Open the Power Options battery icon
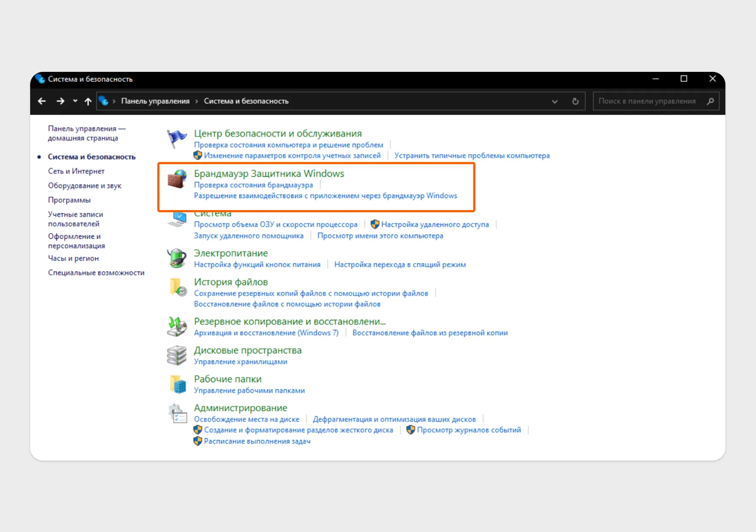 point(176,258)
